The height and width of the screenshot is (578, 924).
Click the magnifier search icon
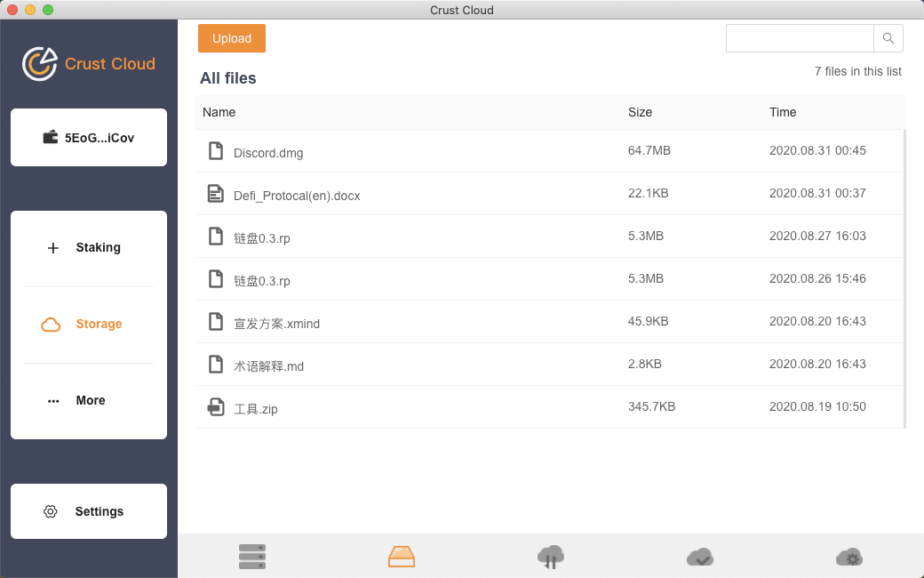[x=888, y=38]
